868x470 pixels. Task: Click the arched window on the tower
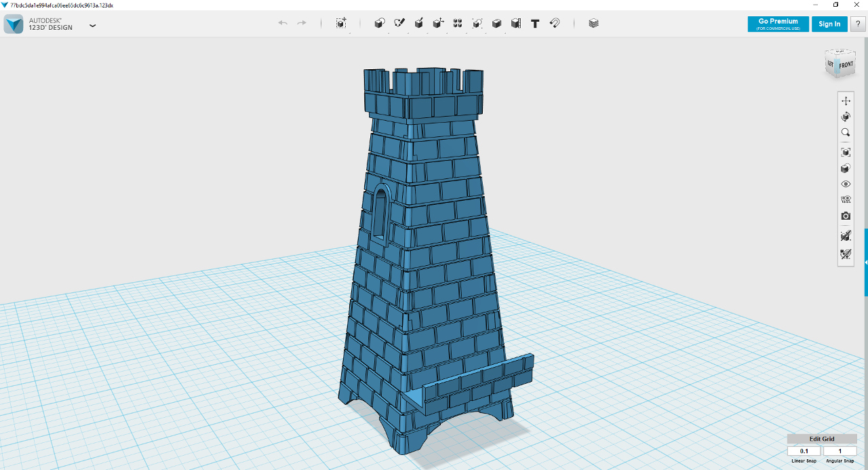[x=380, y=213]
